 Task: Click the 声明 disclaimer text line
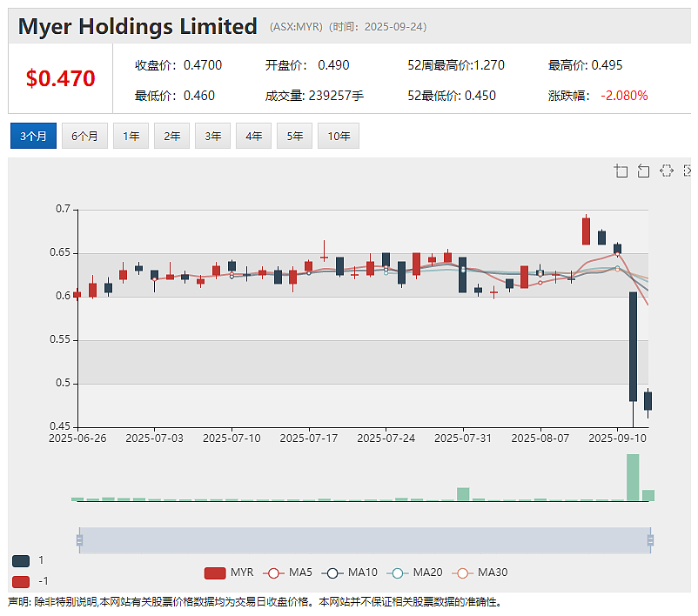click(x=255, y=602)
